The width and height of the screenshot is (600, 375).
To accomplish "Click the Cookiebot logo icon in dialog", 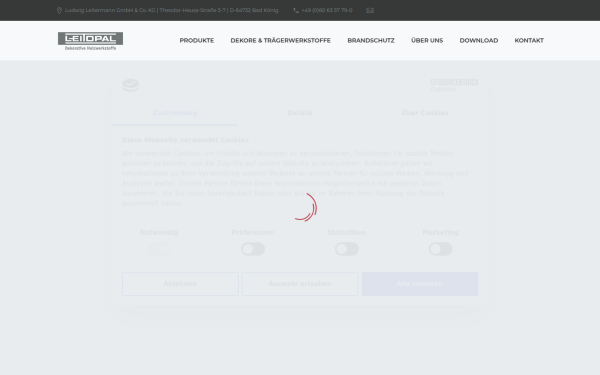I will 130,85.
